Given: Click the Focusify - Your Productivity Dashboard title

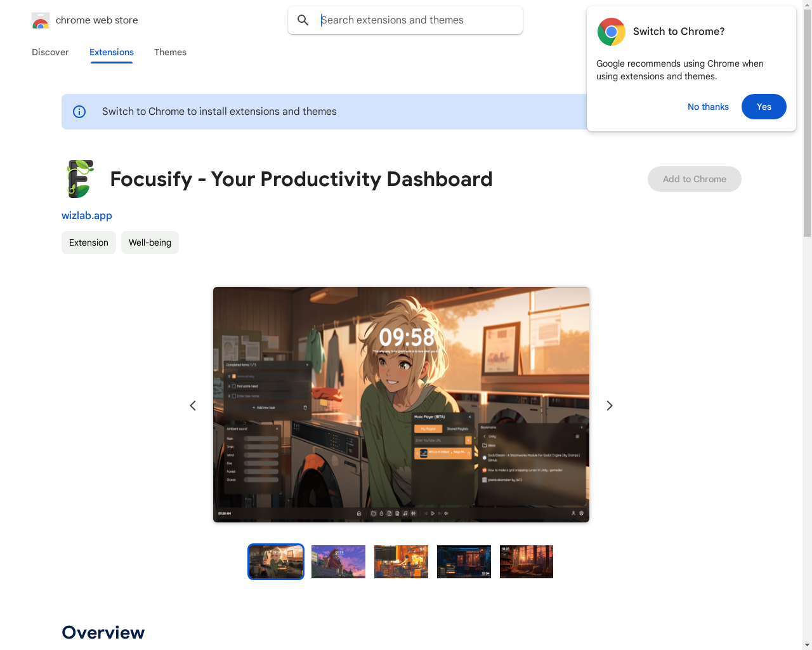Looking at the screenshot, I should (301, 179).
